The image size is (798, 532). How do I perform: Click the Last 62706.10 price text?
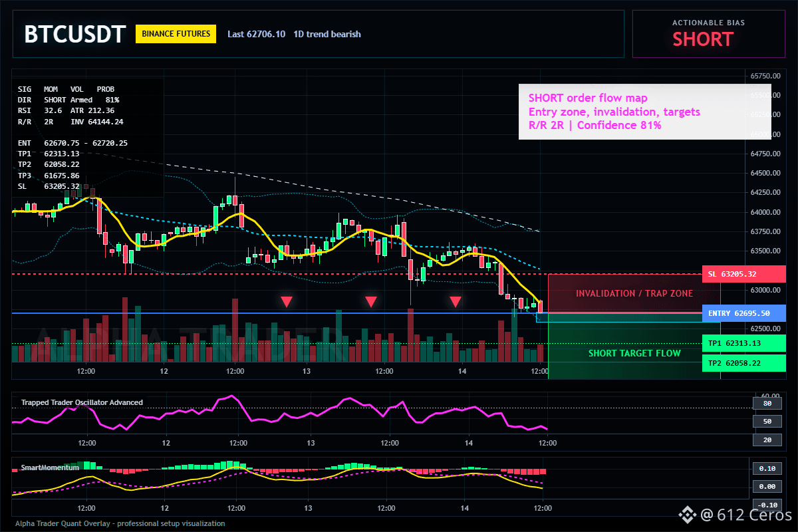point(256,34)
